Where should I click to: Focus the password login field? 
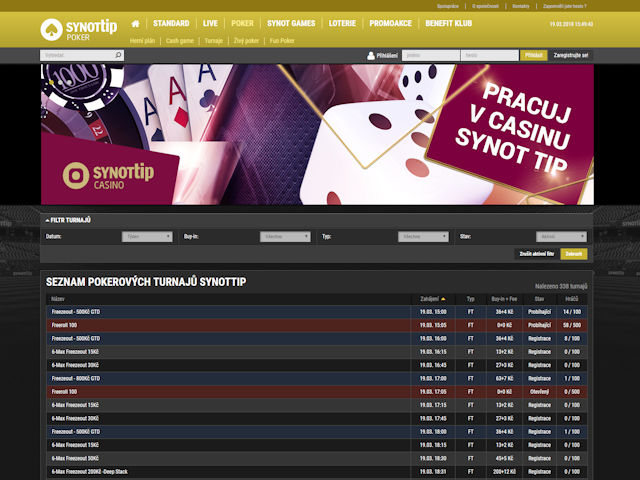click(x=489, y=55)
